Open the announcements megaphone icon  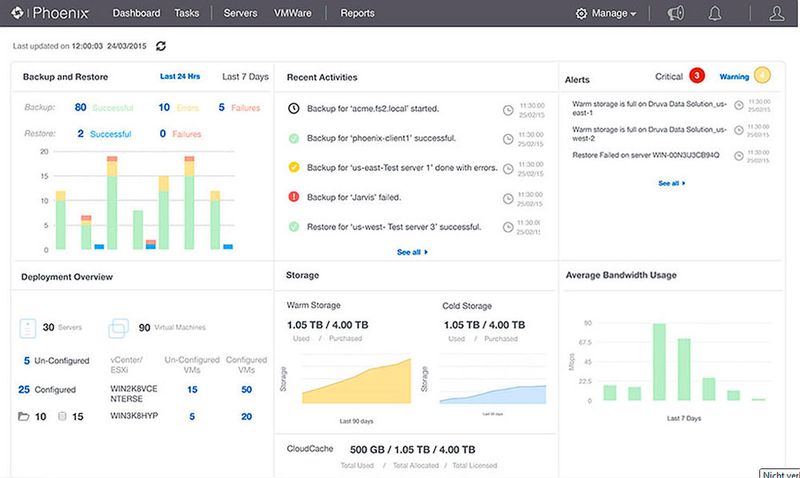click(676, 14)
